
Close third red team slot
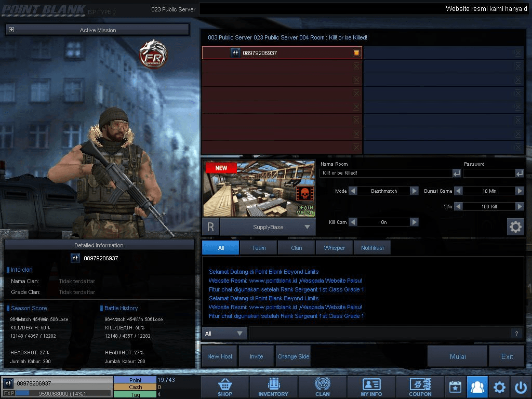click(356, 79)
